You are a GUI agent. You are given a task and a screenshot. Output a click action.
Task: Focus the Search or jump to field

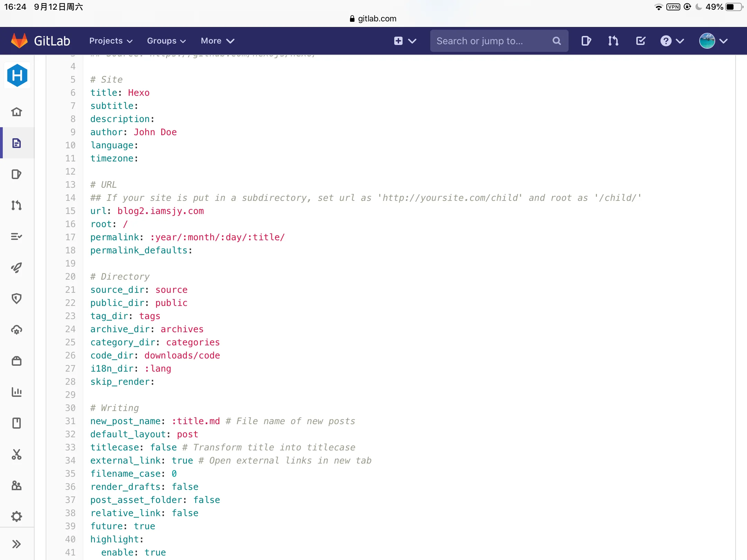click(x=499, y=41)
